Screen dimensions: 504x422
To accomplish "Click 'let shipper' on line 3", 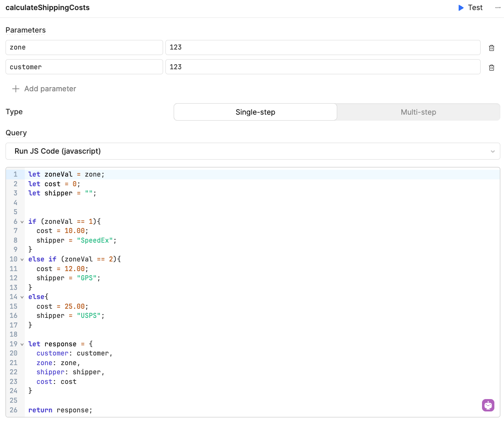I will click(x=50, y=193).
